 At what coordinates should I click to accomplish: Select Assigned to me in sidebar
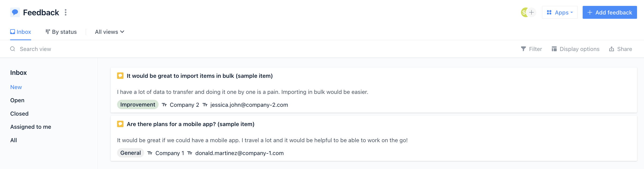[31, 127]
